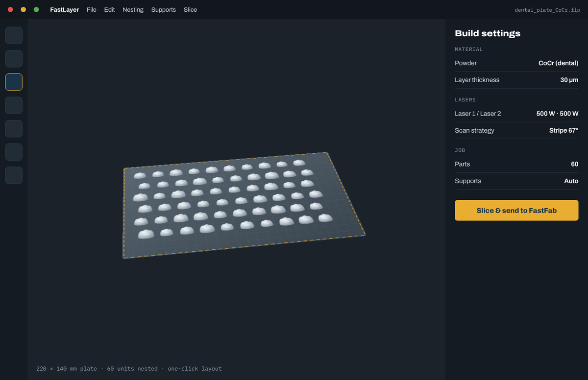Open the Nesting menu
Viewport: 588px width, 380px height.
click(133, 10)
